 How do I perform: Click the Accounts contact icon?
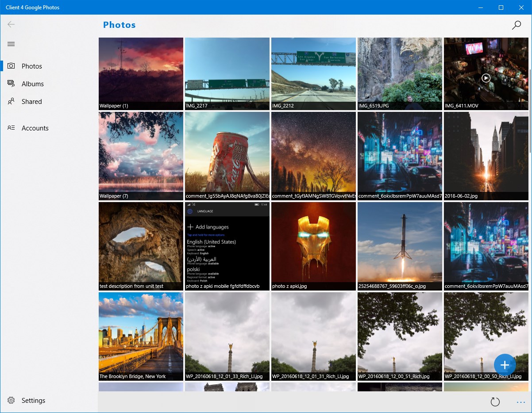tap(11, 128)
